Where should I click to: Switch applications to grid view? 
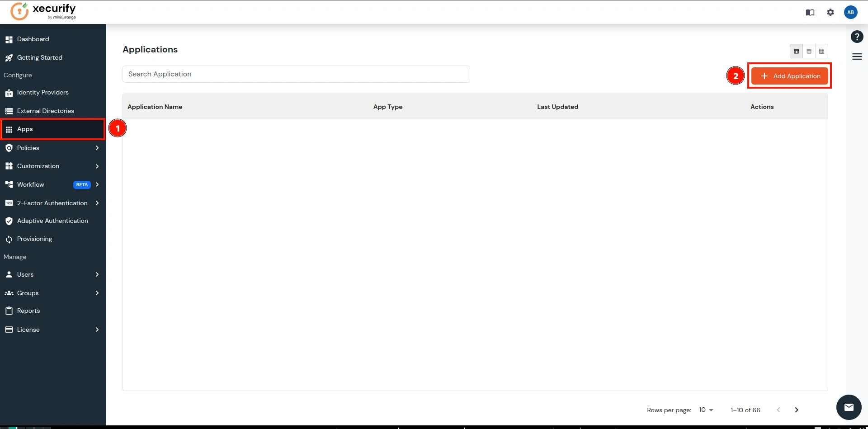click(821, 51)
